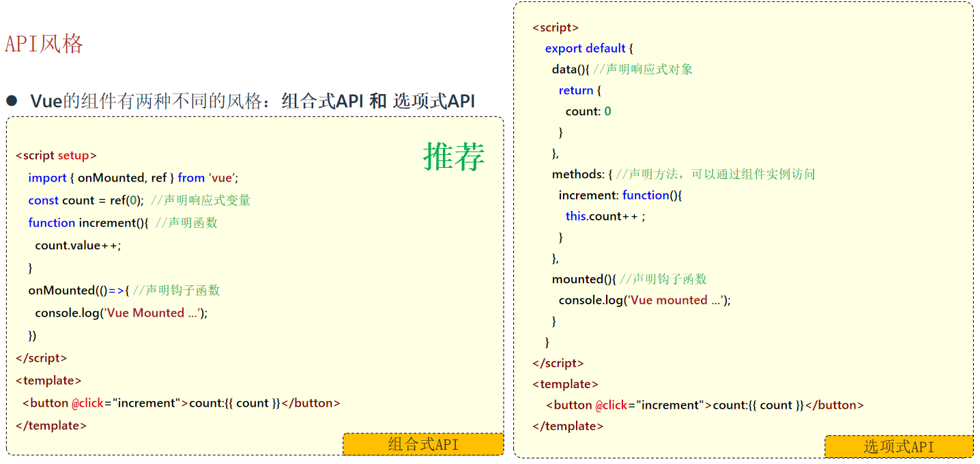The image size is (980, 464).
Task: Click the yellow "组合式API" label box
Action: 423,444
